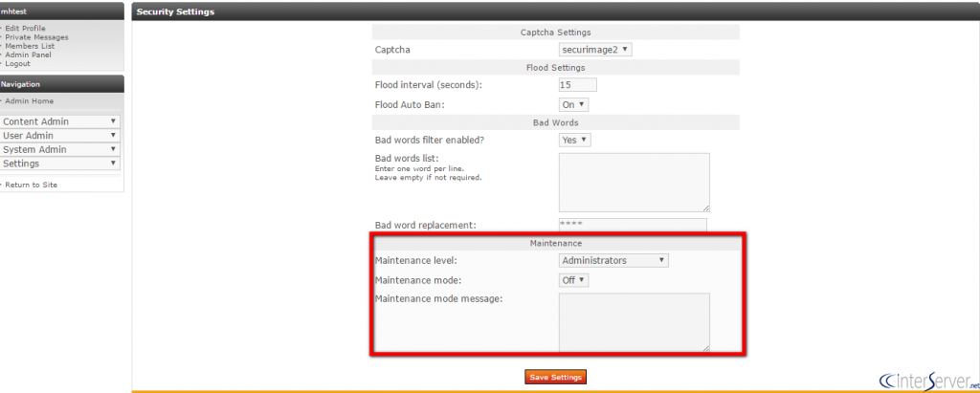The height and width of the screenshot is (393, 980).
Task: Focus the Flood interval seconds field
Action: pos(577,85)
